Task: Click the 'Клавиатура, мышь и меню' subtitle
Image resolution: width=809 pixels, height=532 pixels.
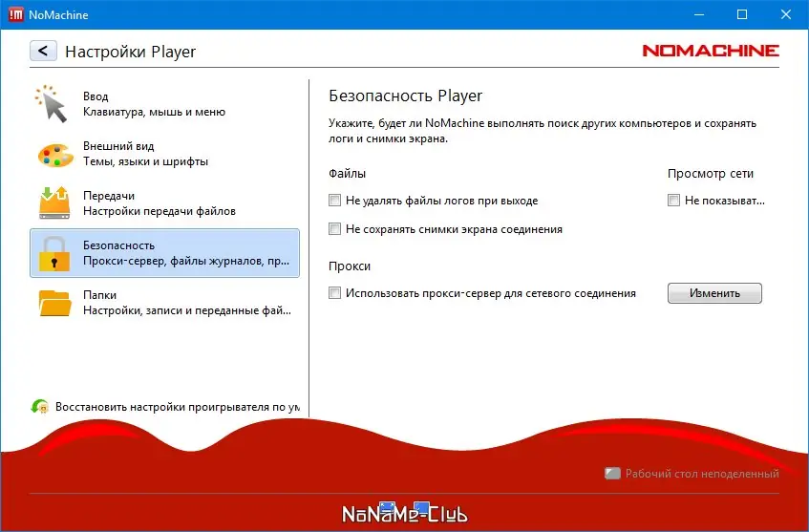Action: [x=155, y=112]
